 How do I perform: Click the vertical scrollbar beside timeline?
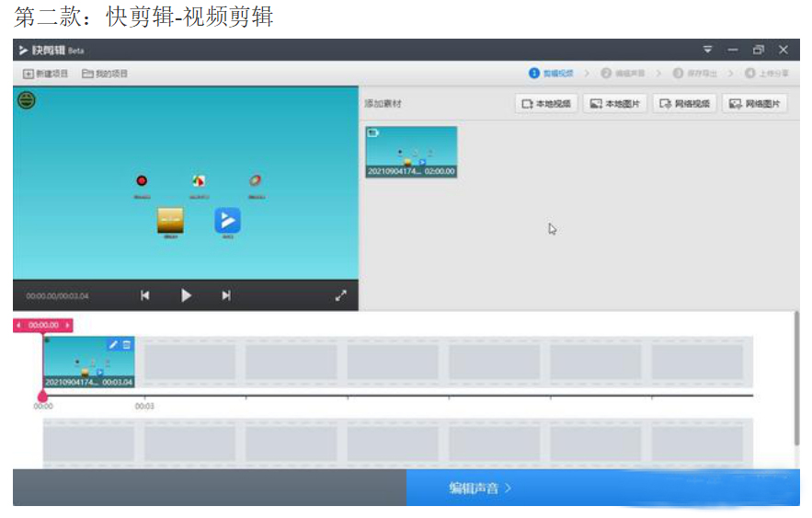pos(796,378)
